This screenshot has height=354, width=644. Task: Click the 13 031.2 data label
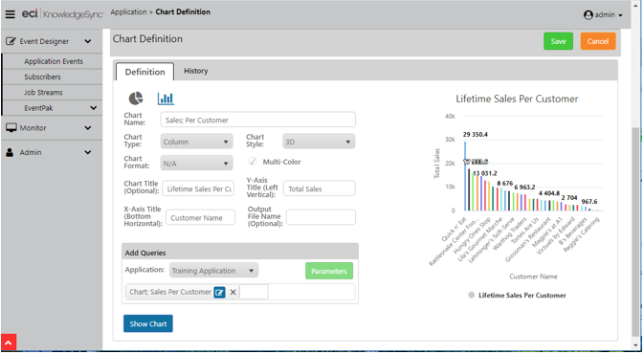485,173
